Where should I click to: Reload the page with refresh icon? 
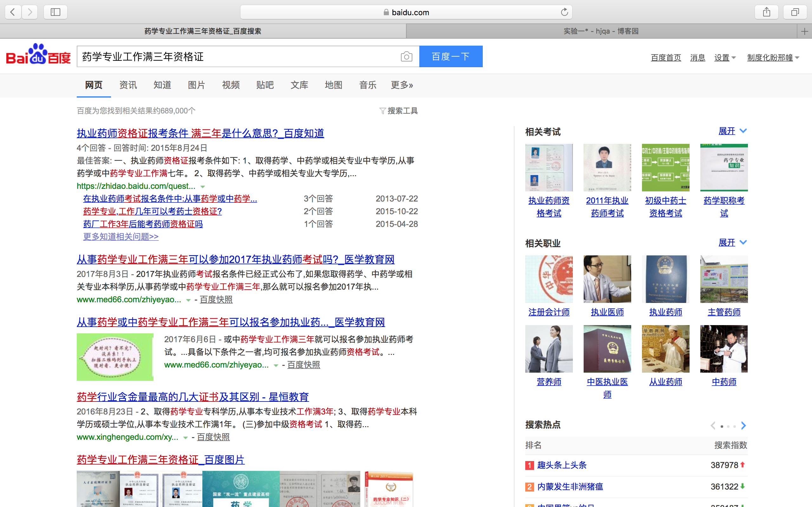[564, 12]
